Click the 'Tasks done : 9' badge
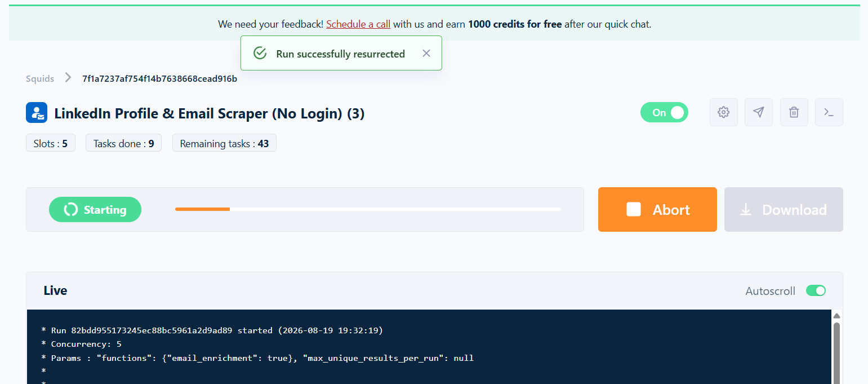Viewport: 868px width, 384px height. [x=123, y=143]
